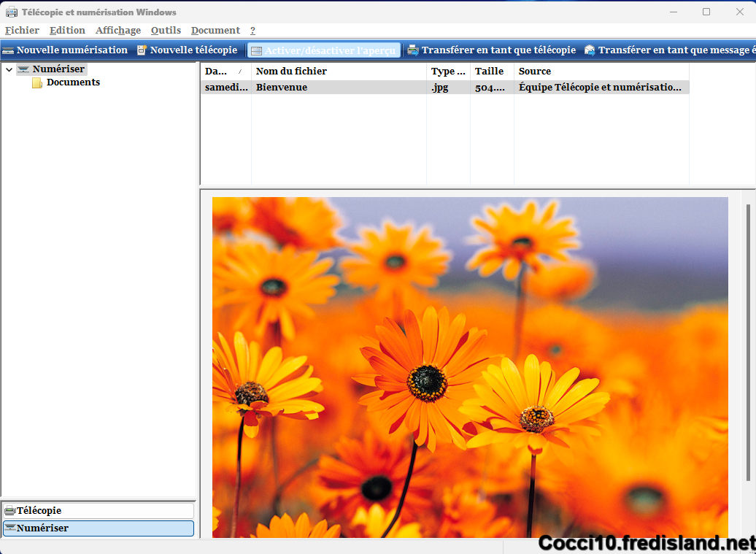Screen dimensions: 756x554
Task: Switch to the Numériser view at bottom
Action: [x=99, y=528]
